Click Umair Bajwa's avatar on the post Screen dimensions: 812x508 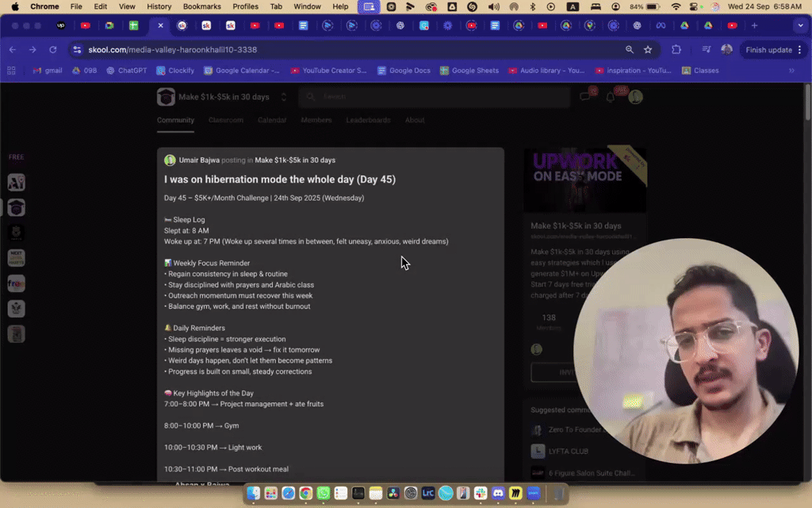point(170,160)
